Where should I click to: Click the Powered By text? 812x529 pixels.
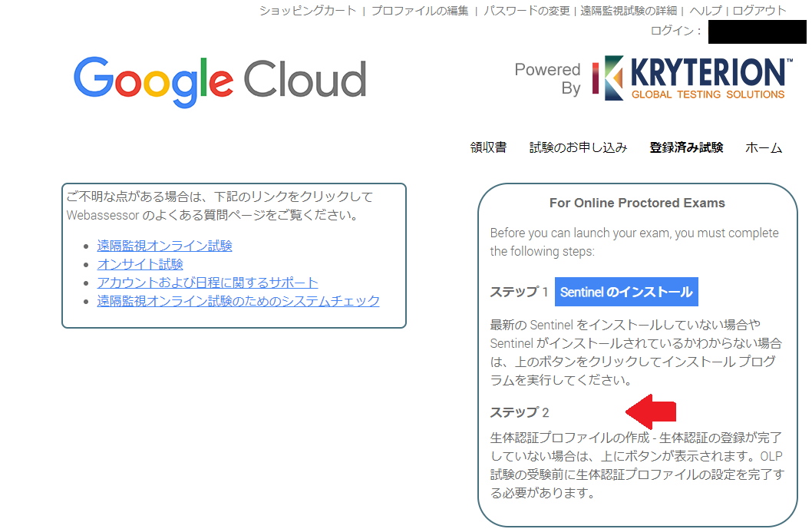click(547, 79)
